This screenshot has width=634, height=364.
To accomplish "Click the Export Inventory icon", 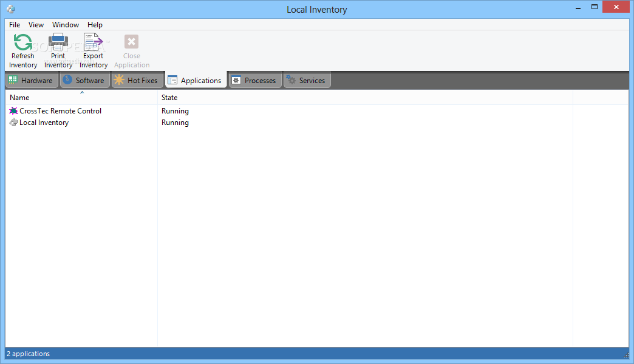I will click(x=94, y=42).
